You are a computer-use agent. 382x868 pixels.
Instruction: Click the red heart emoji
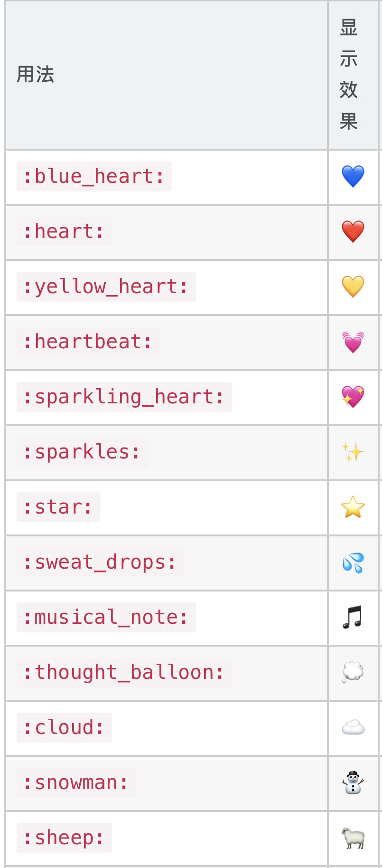pyautogui.click(x=353, y=232)
